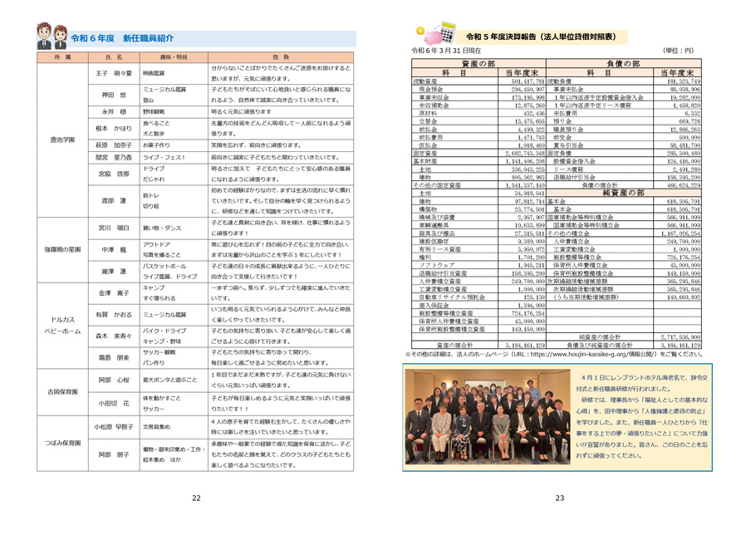This screenshot has width=756, height=535.
Task: Select the name '萩原 加奈子'
Action: [114, 145]
